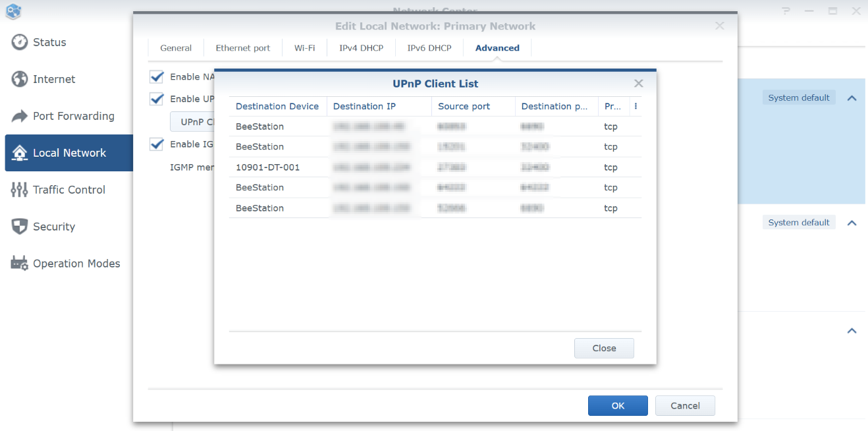
Task: Collapse the third network section chevron
Action: (x=852, y=331)
